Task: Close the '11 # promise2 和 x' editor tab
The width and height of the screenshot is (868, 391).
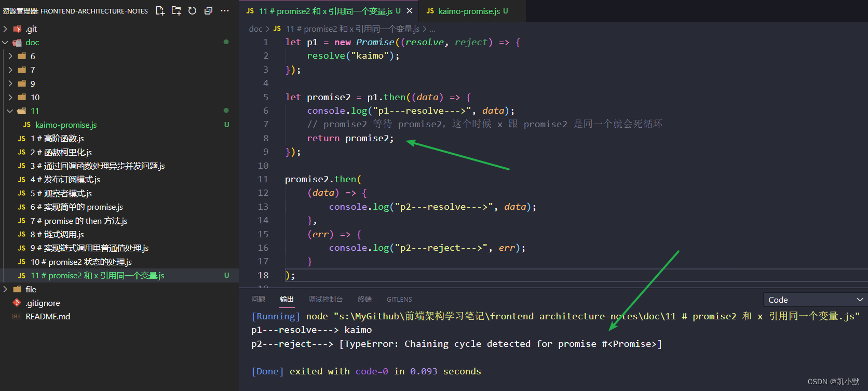Action: point(410,11)
